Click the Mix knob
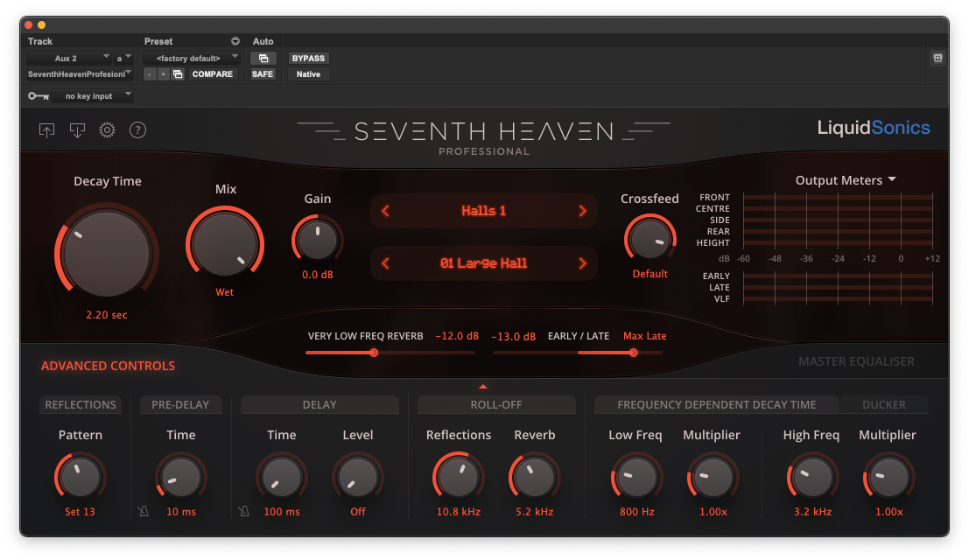Image resolution: width=969 pixels, height=560 pixels. pyautogui.click(x=225, y=244)
